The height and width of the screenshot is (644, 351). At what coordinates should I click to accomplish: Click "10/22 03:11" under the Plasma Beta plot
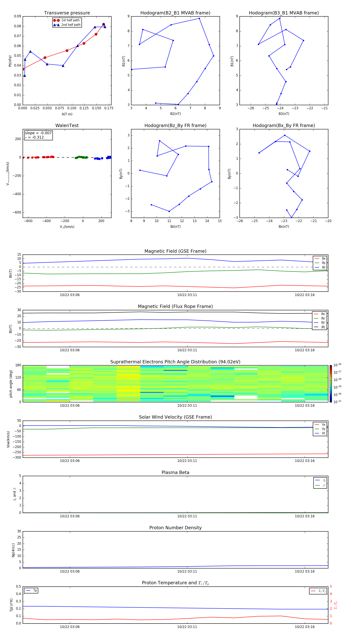(x=187, y=516)
